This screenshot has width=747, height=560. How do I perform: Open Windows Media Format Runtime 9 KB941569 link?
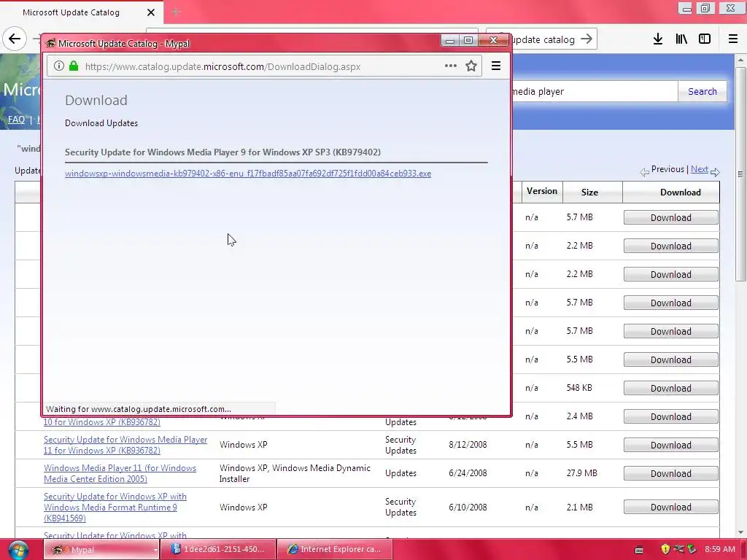tap(115, 507)
